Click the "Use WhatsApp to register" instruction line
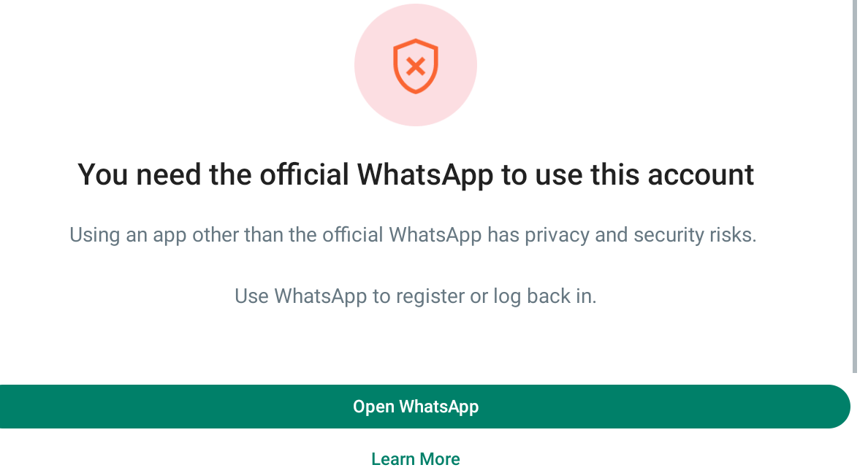The width and height of the screenshot is (868, 473). pos(415,296)
